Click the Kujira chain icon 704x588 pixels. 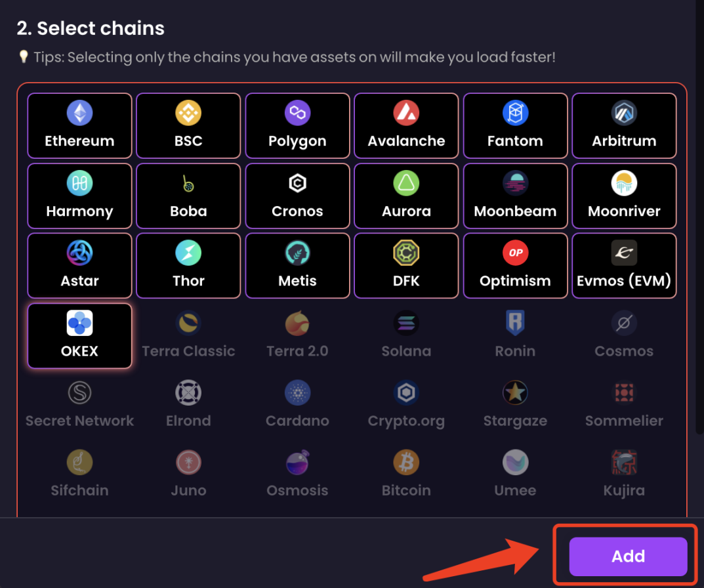pyautogui.click(x=624, y=463)
